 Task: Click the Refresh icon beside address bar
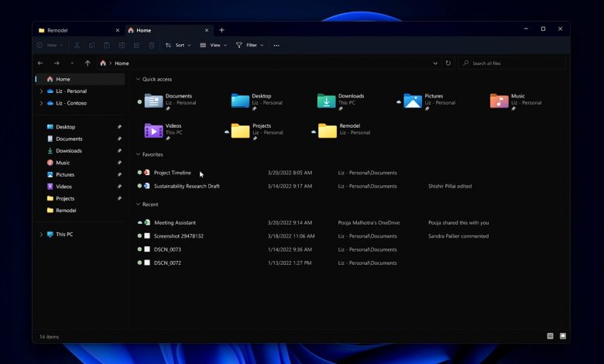pos(448,64)
